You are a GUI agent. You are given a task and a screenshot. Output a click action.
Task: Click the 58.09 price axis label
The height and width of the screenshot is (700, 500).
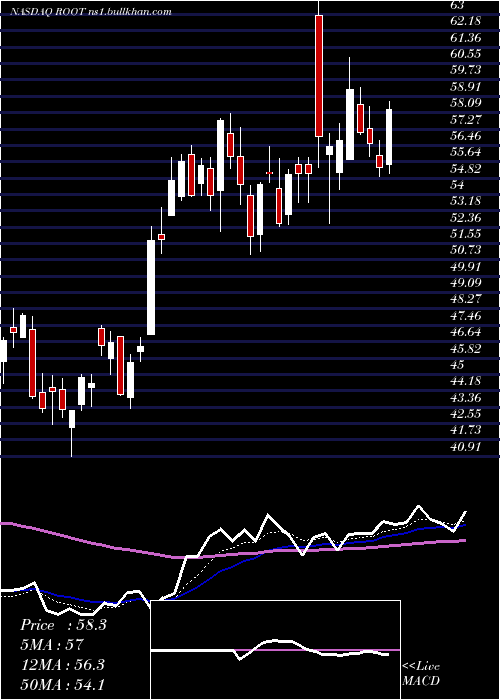[466, 103]
